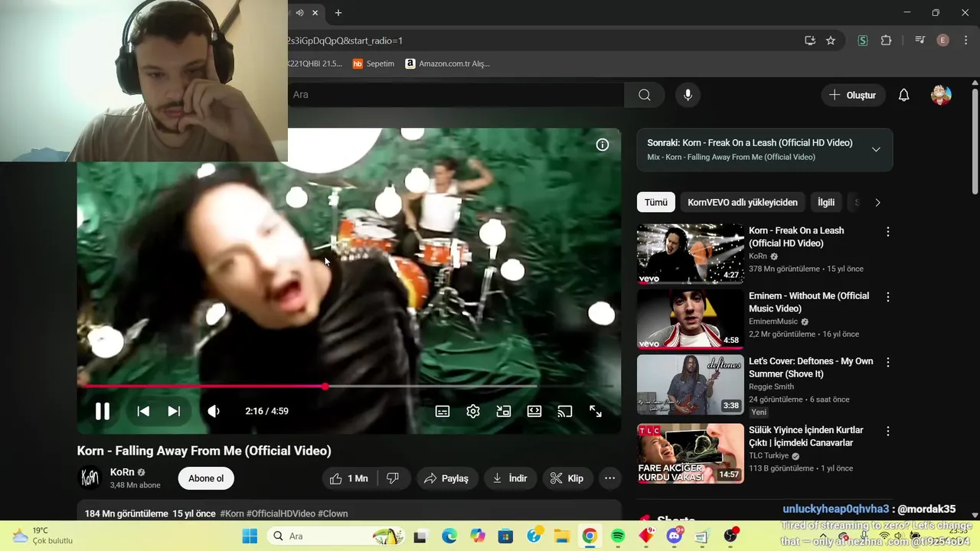
Task: Click the #Clown hashtag link
Action: point(333,514)
